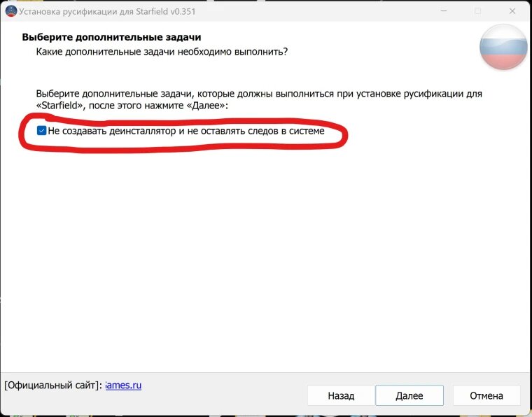Minimize the installer window
The height and width of the screenshot is (417, 532).
pyautogui.click(x=443, y=11)
